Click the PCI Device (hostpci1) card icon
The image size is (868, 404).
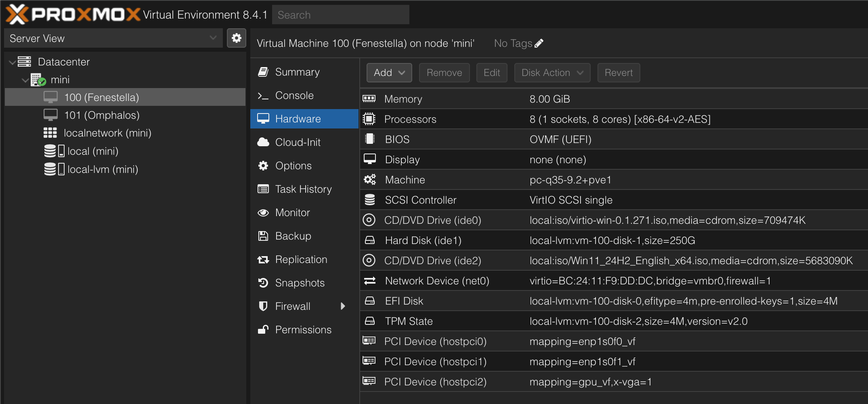tap(369, 361)
